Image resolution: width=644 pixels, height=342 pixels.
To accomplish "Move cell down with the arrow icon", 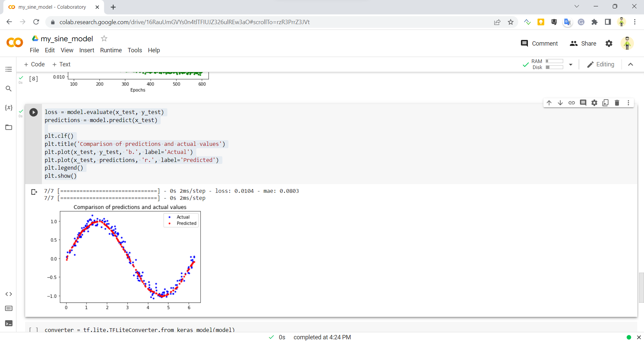I will [560, 103].
